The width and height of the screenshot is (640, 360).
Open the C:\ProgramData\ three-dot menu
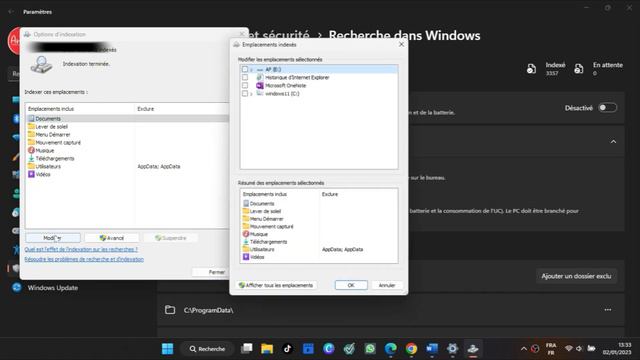[608, 310]
